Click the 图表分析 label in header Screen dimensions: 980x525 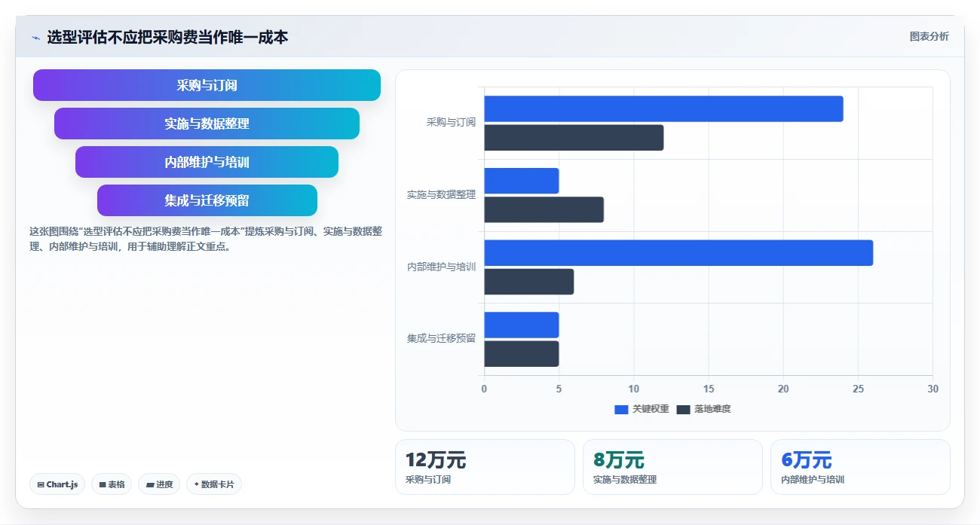929,36
